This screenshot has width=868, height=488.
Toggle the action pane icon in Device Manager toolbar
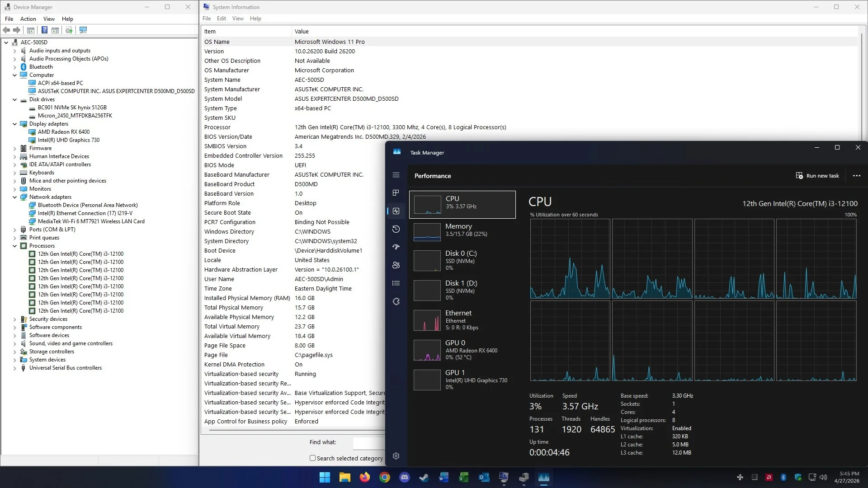55,30
